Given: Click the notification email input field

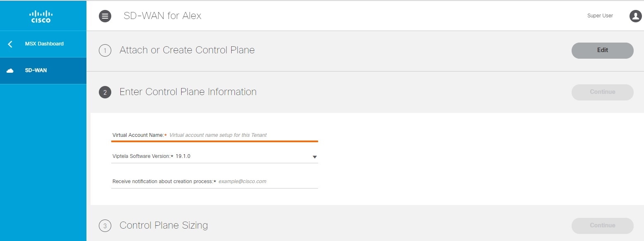Looking at the screenshot, I should pyautogui.click(x=268, y=181).
